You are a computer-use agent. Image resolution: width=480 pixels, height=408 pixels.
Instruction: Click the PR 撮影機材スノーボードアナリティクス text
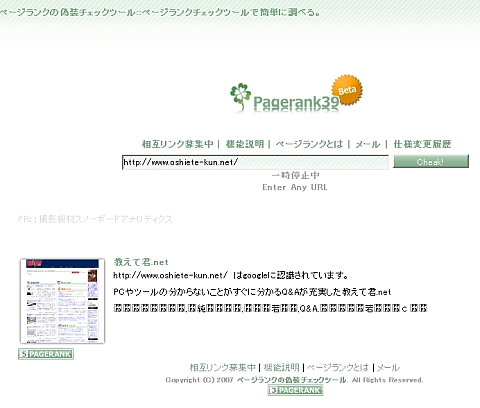(95, 219)
